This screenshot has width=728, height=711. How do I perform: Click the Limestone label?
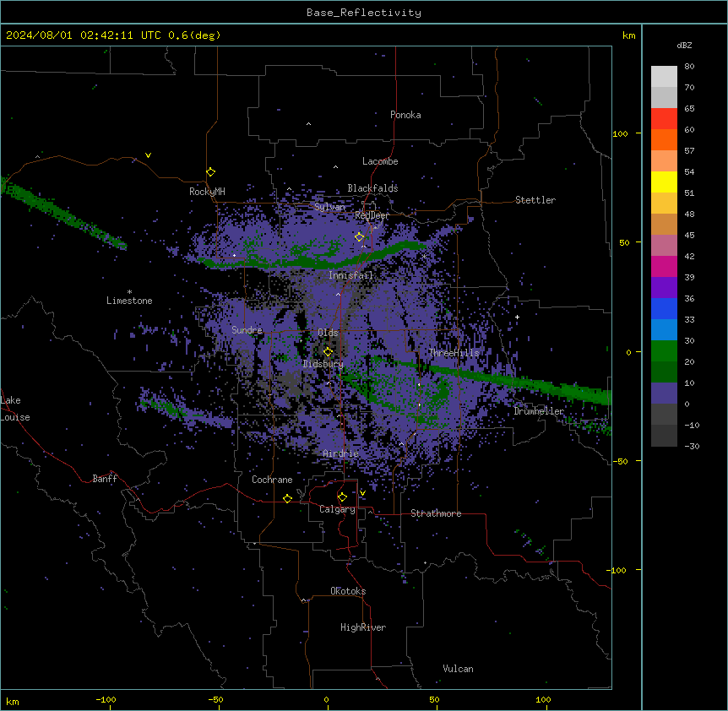129,301
